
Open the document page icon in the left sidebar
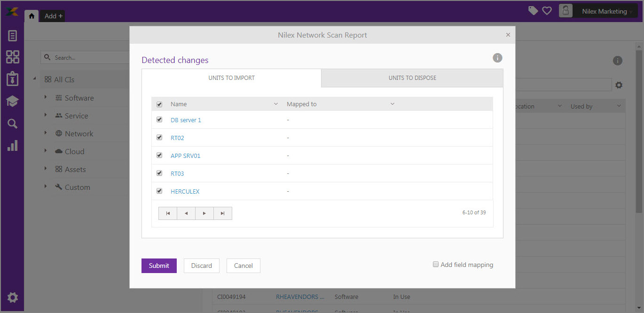(x=13, y=36)
